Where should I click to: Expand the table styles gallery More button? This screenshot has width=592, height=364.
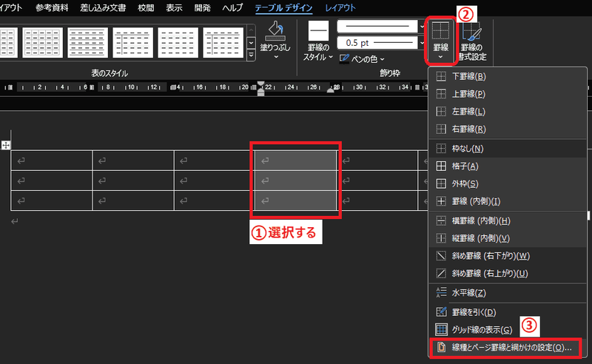pyautogui.click(x=251, y=55)
